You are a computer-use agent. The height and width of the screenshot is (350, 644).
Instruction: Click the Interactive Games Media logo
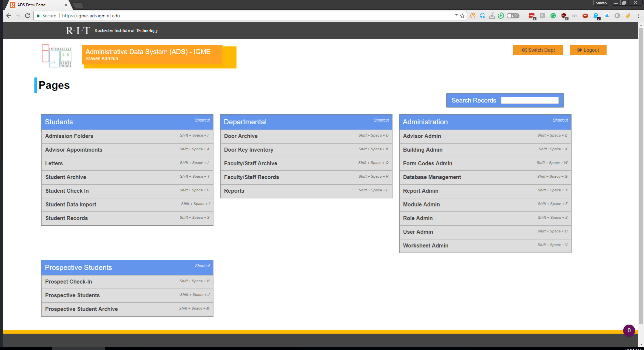pyautogui.click(x=57, y=56)
